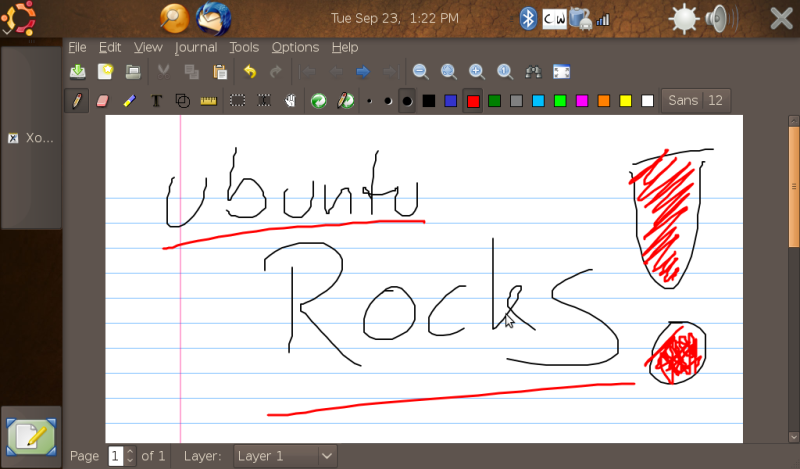Set normal size zoom 1:1
Screen dimensions: 800x469
[x=505, y=72]
